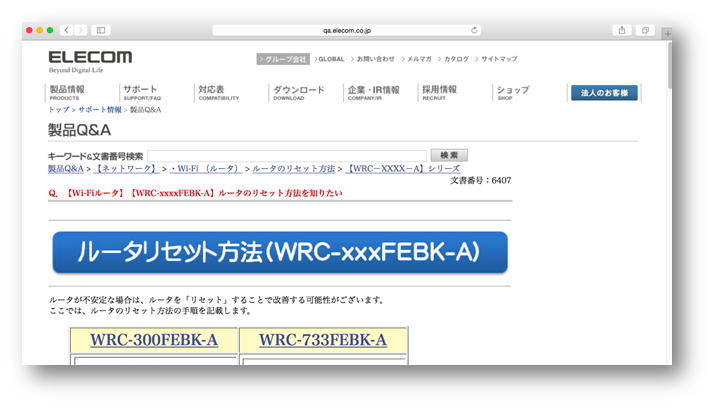Open the ショップ SHOP menu
The height and width of the screenshot is (407, 714).
pyautogui.click(x=513, y=92)
